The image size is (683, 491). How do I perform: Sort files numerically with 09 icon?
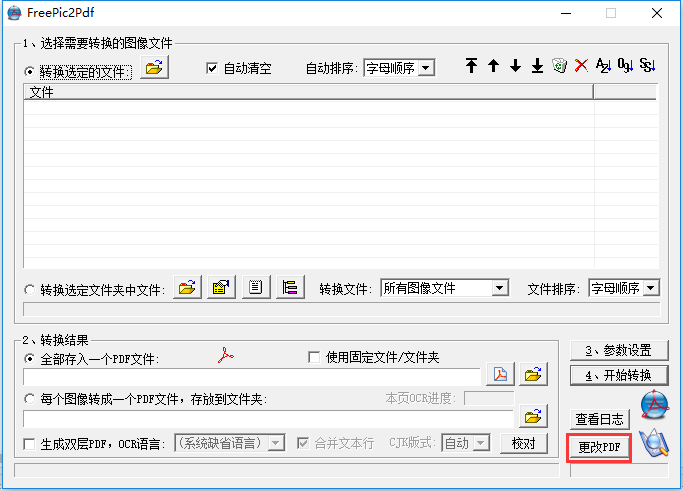pyautogui.click(x=626, y=66)
